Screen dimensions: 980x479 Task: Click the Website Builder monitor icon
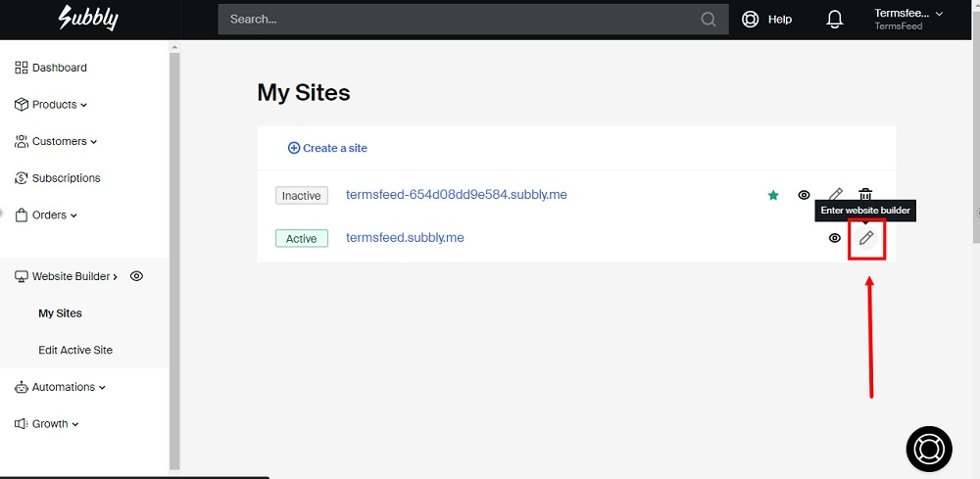pyautogui.click(x=22, y=276)
